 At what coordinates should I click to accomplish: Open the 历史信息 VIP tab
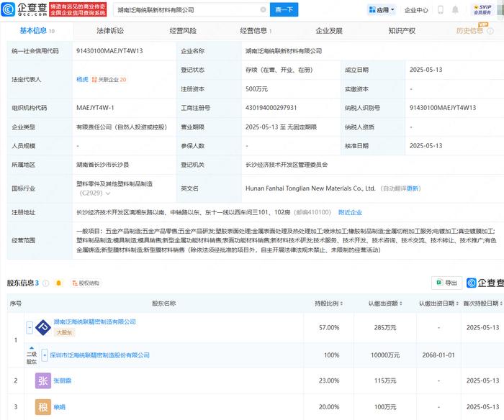(x=469, y=31)
